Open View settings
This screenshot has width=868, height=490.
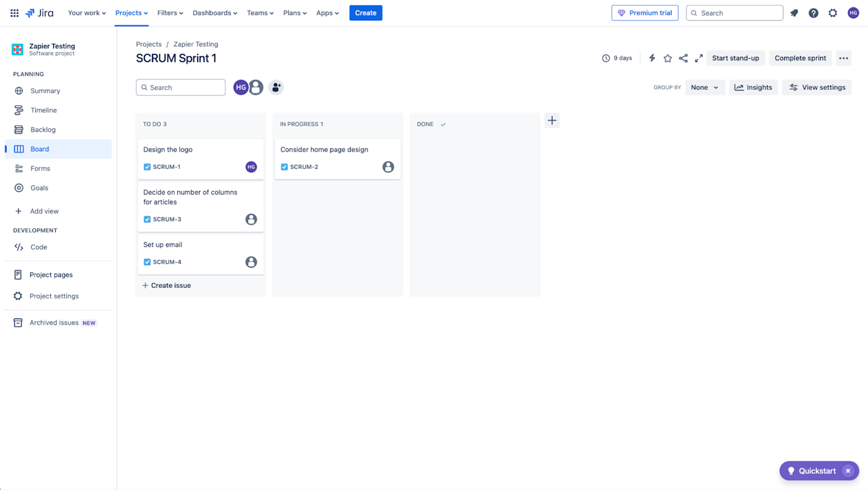pyautogui.click(x=817, y=87)
